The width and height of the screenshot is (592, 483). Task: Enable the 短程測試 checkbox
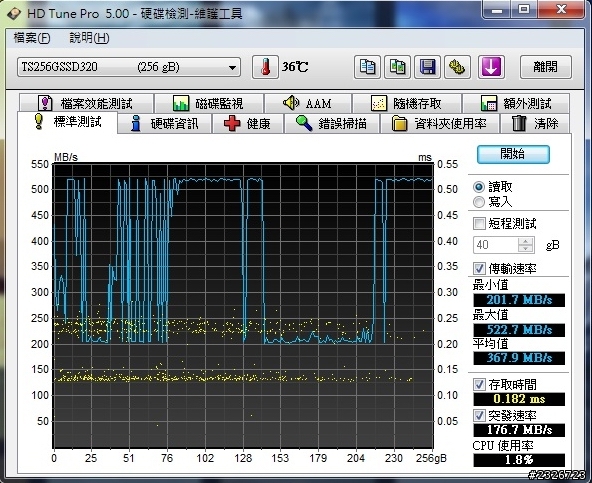pyautogui.click(x=479, y=223)
